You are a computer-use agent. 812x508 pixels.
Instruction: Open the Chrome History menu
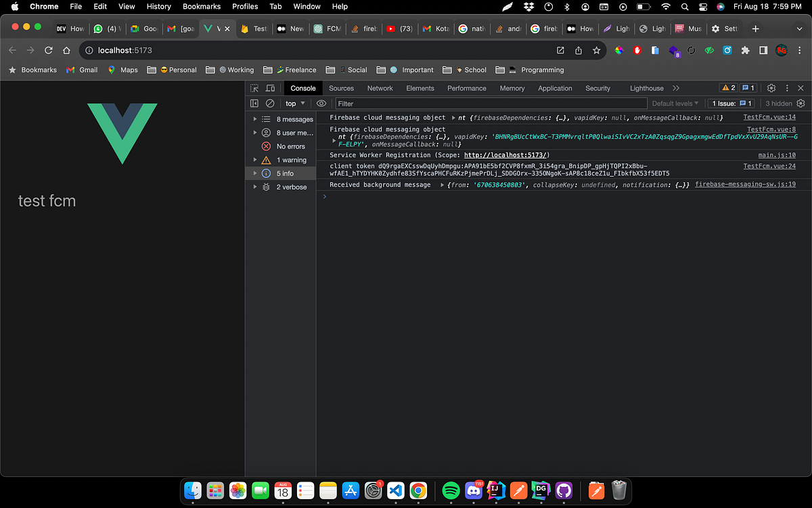158,6
